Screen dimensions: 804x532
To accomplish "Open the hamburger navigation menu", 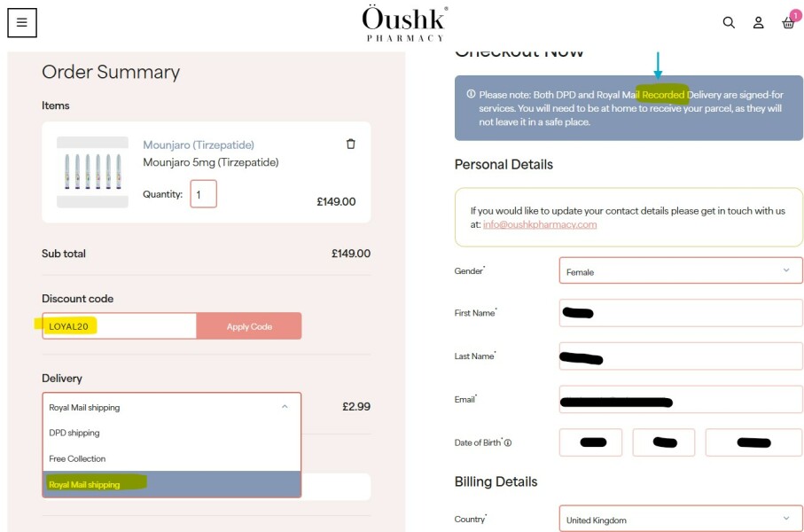I will click(x=22, y=23).
